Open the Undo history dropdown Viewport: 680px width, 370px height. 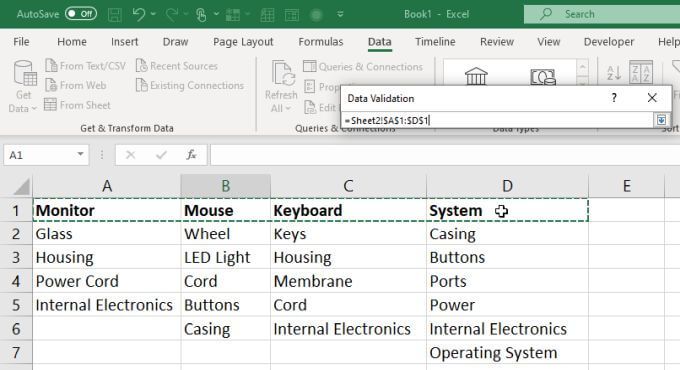153,14
